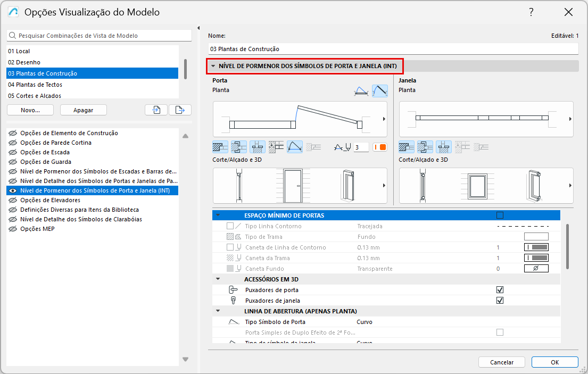Open the window plan preview flyout arrow
Viewport: 588px width, 374px height.
tap(570, 119)
